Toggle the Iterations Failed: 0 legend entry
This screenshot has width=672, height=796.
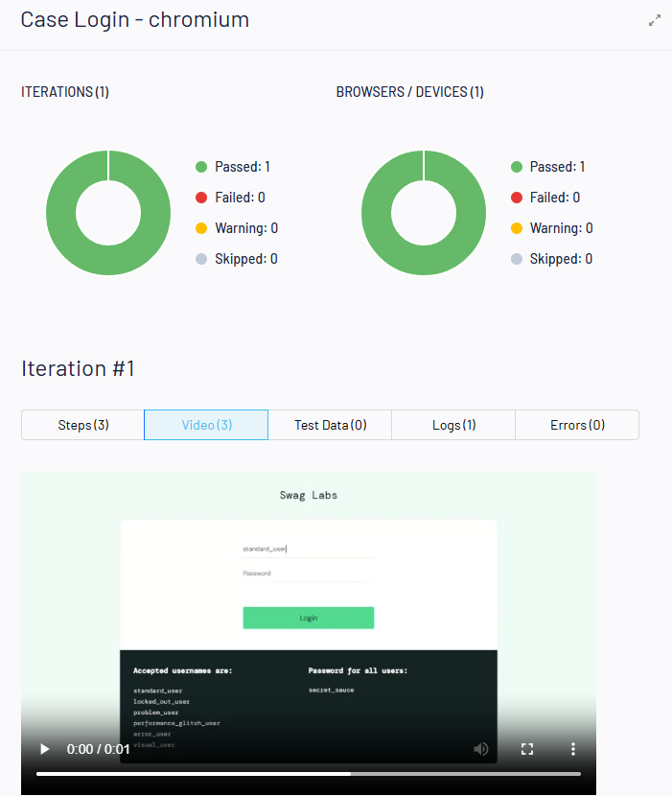(230, 198)
